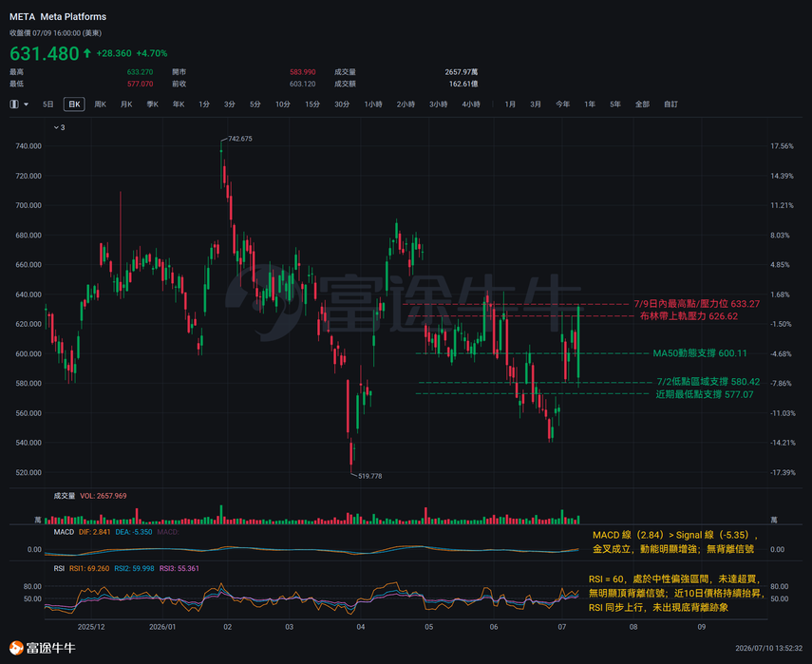Select the 日K daily candlestick tab
This screenshot has height=664, width=812.
click(74, 104)
